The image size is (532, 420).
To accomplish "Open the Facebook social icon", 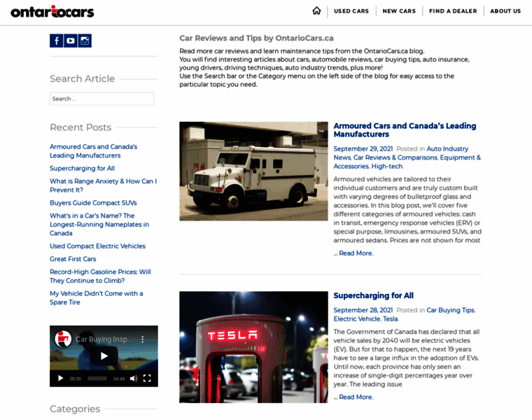I will 56,41.
